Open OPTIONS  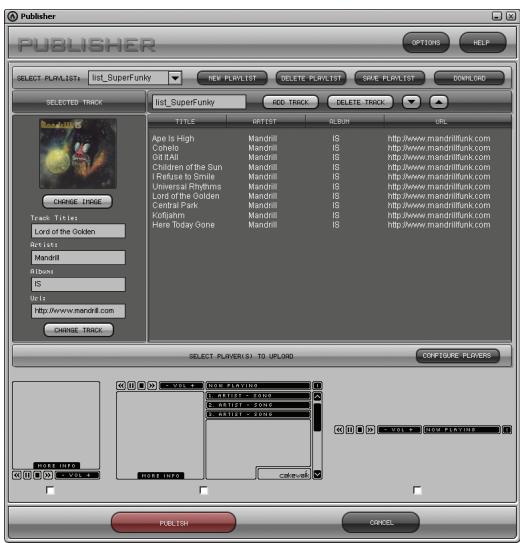[426, 43]
